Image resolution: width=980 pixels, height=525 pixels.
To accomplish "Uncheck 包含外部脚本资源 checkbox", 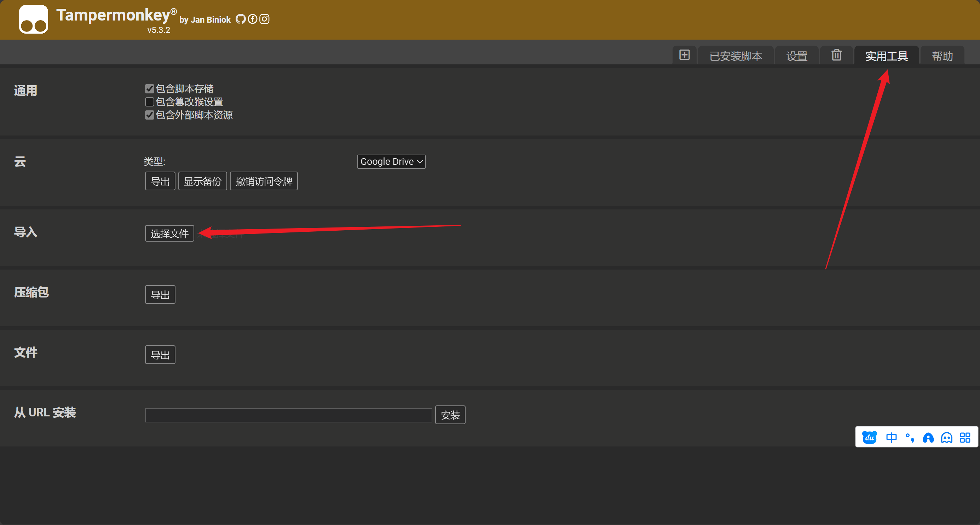I will click(x=150, y=115).
